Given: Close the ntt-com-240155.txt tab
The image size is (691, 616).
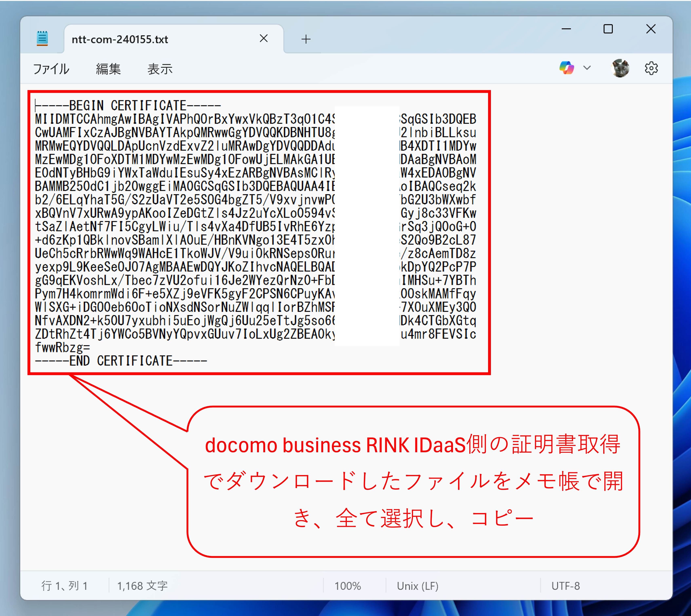Looking at the screenshot, I should (264, 39).
